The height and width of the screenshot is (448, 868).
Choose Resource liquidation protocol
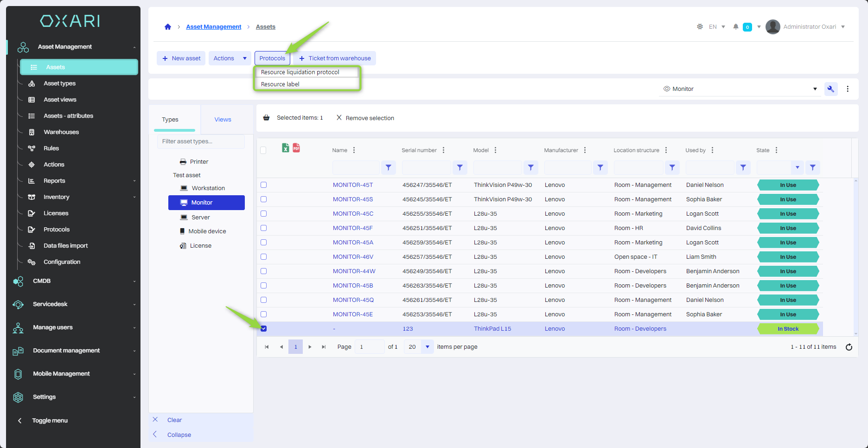(300, 72)
